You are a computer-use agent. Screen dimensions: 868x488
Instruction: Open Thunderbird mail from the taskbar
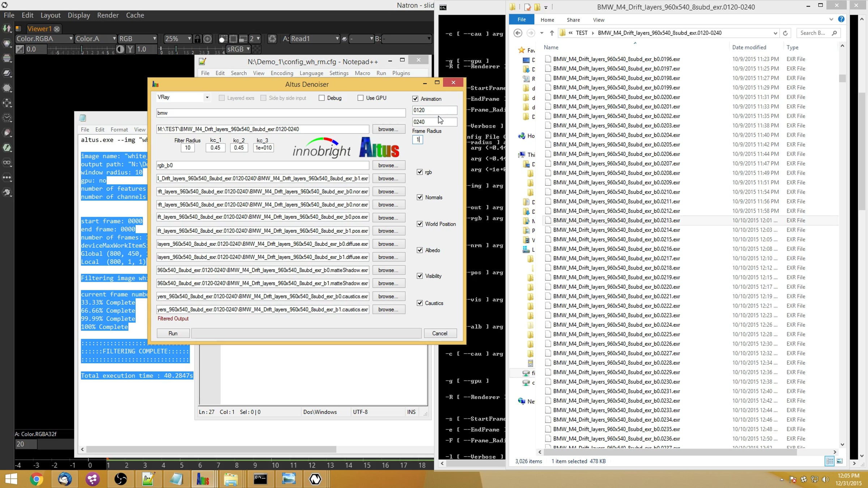click(x=64, y=479)
